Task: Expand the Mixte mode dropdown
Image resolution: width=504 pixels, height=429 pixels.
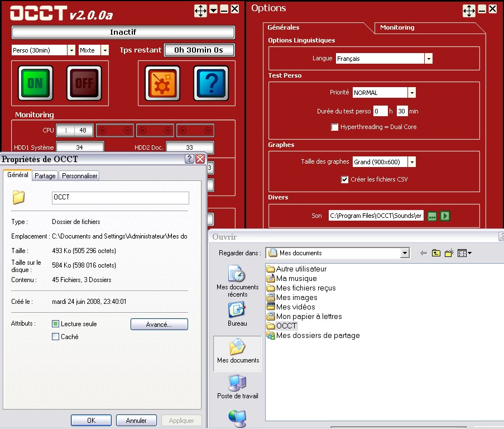Action: pos(105,50)
